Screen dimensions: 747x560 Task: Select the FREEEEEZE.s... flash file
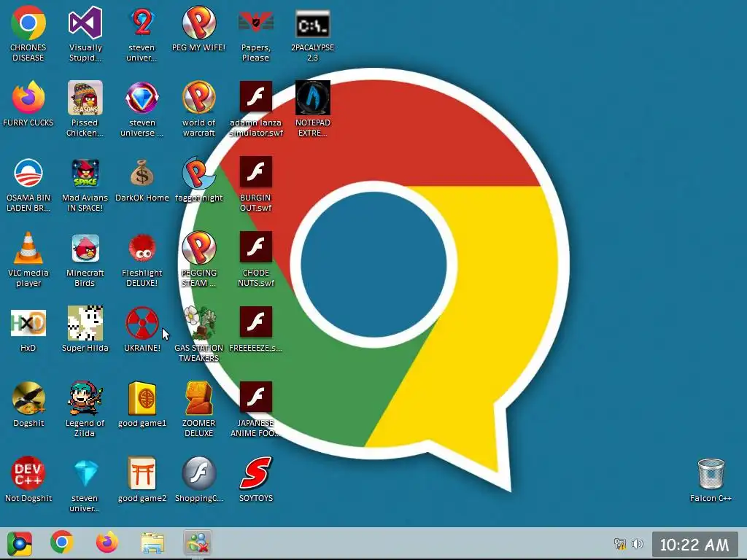tap(256, 322)
